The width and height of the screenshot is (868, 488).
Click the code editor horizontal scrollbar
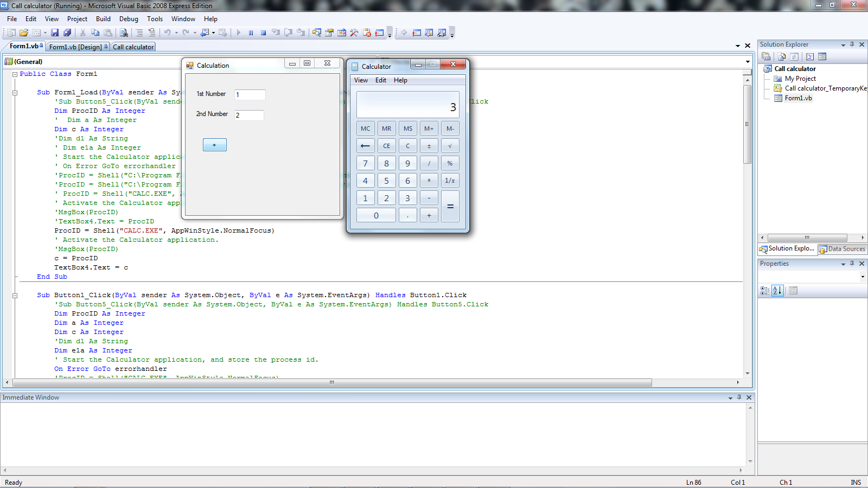332,383
